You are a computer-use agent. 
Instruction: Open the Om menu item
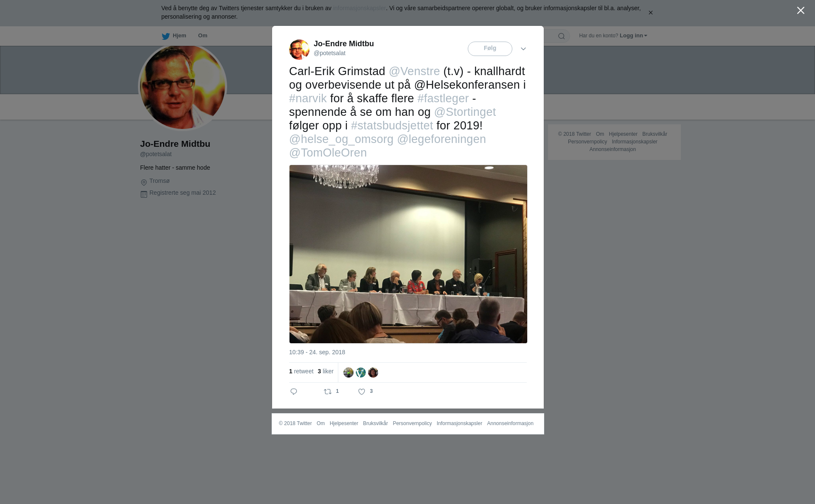tap(202, 36)
